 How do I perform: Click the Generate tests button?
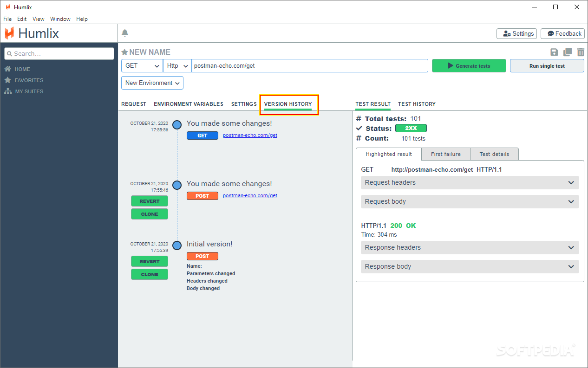(x=469, y=66)
